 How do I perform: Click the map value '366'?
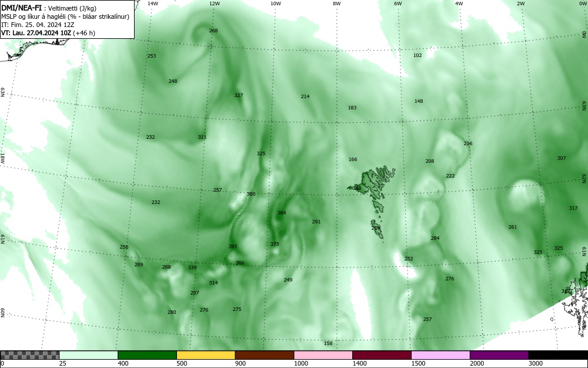(x=240, y=263)
